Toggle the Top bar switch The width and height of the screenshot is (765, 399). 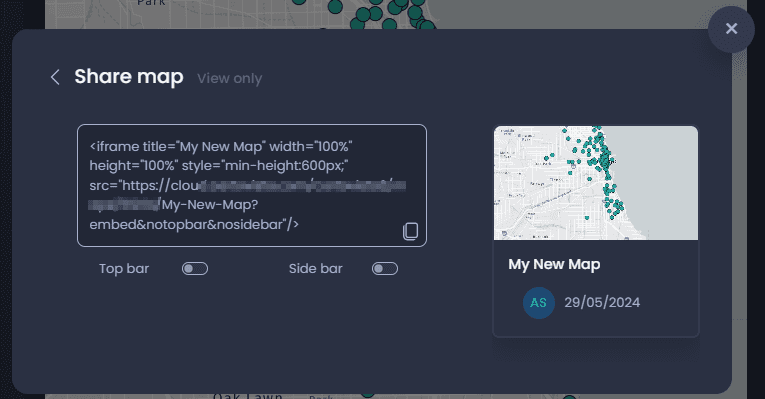(x=195, y=269)
